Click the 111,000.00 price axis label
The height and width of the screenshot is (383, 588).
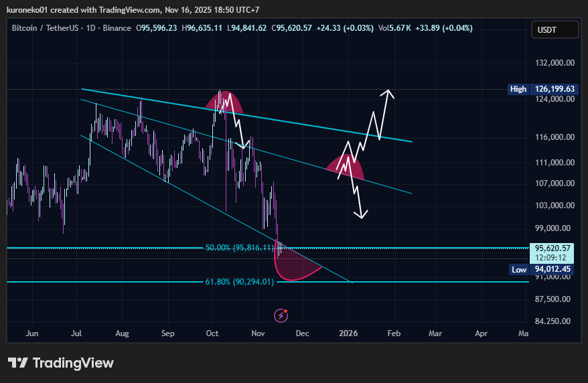555,163
